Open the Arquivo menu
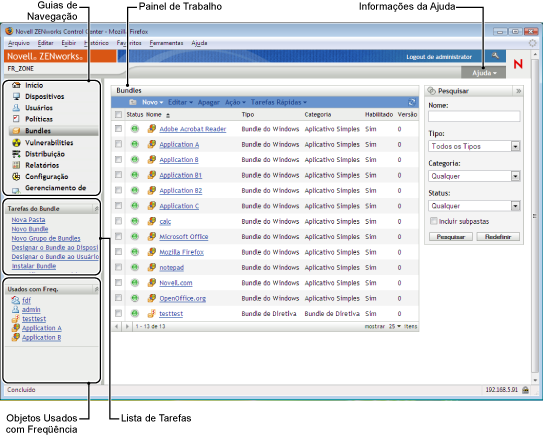543x436 pixels. point(19,43)
